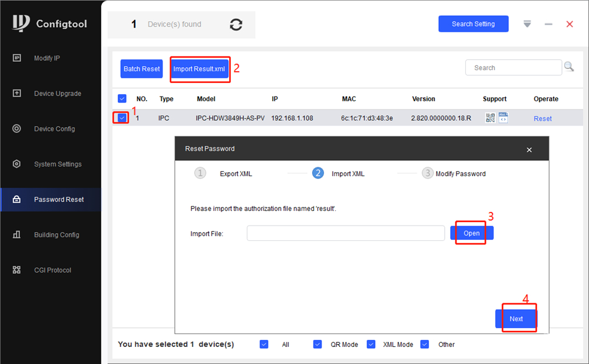Click the XML support icon in device row
This screenshot has width=589, height=364.
[x=503, y=118]
